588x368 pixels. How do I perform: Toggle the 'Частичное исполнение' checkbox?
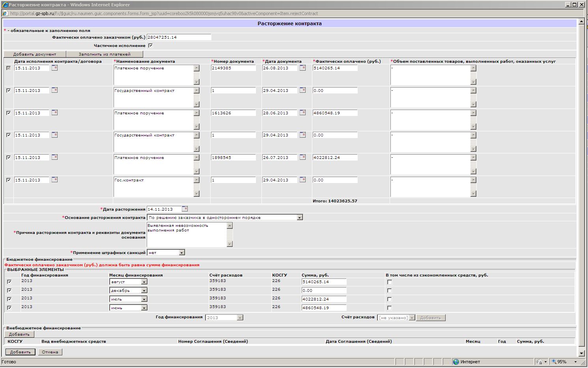tap(150, 46)
